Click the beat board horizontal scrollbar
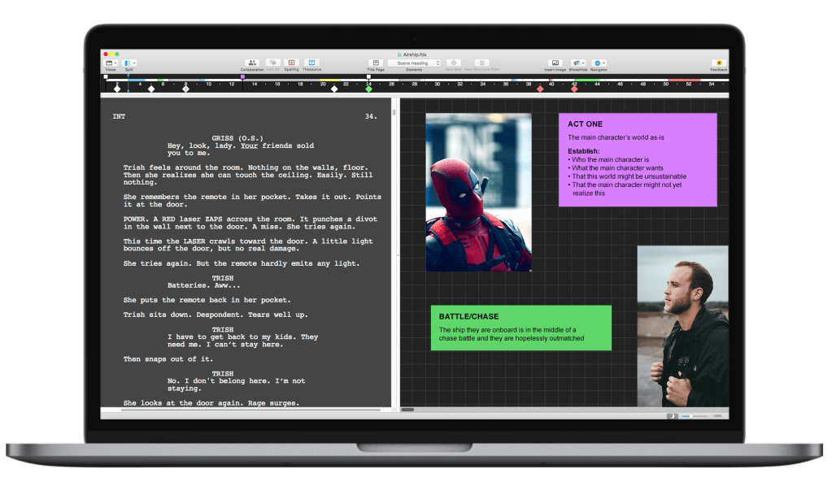The width and height of the screenshot is (832, 504). click(407, 410)
